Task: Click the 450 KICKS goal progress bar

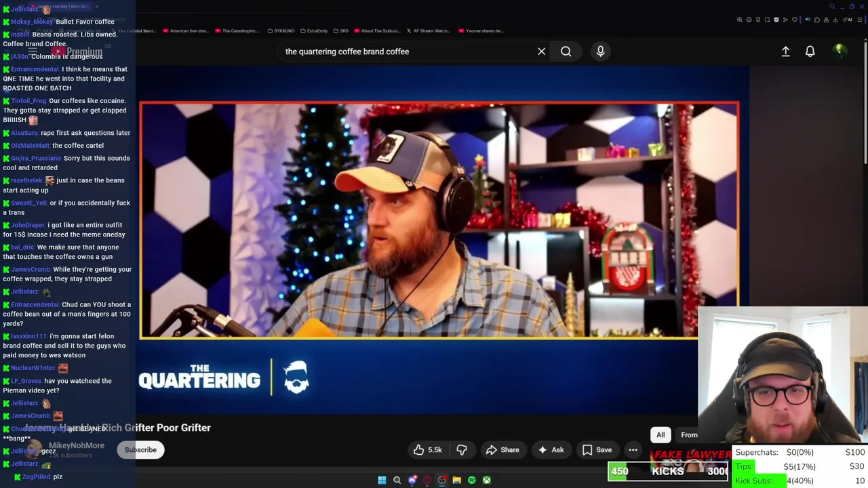Action: pyautogui.click(x=668, y=471)
